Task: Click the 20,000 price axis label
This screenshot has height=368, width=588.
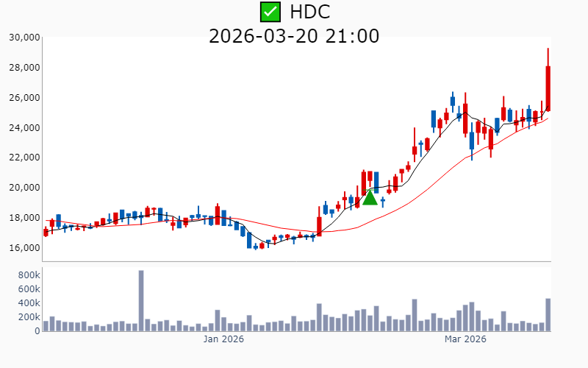Action: (24, 188)
